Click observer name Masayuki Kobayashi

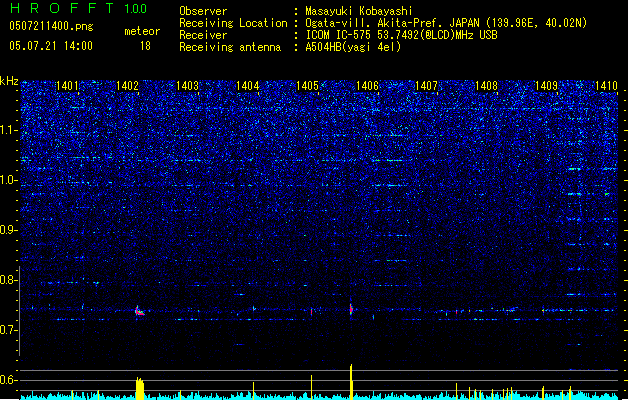(x=359, y=11)
